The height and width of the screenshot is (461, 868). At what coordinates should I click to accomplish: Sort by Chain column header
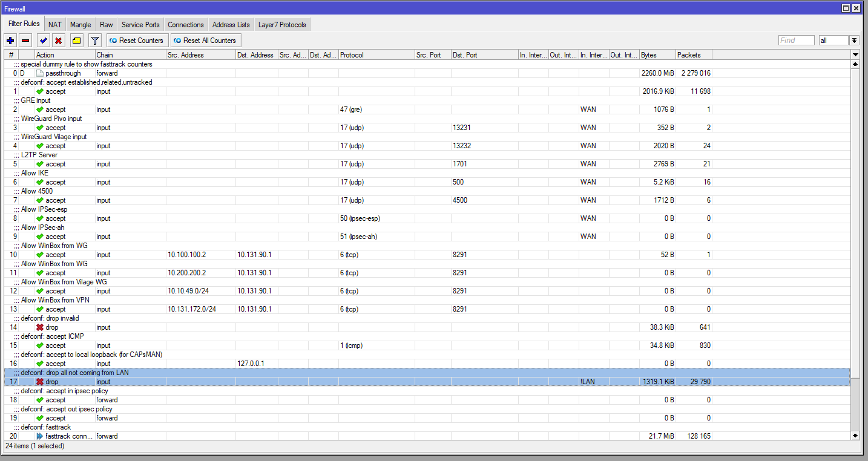tap(130, 55)
